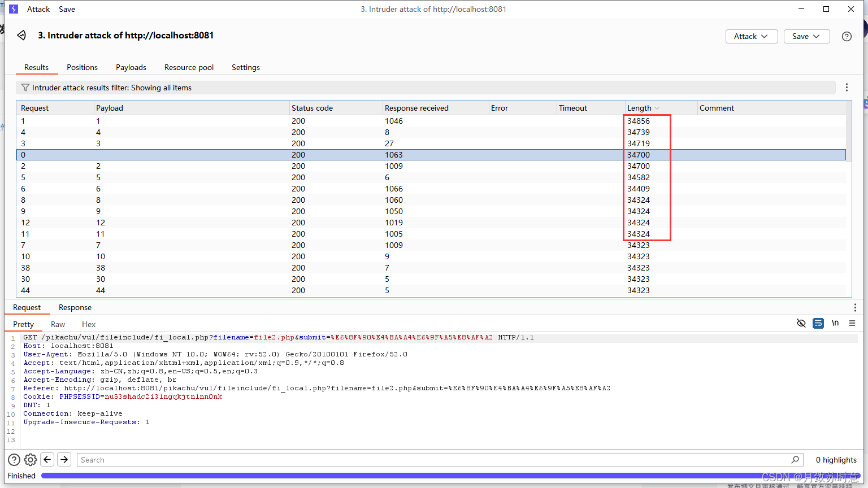Sort by Comment column header
The width and height of the screenshot is (868, 488).
pyautogui.click(x=771, y=108)
